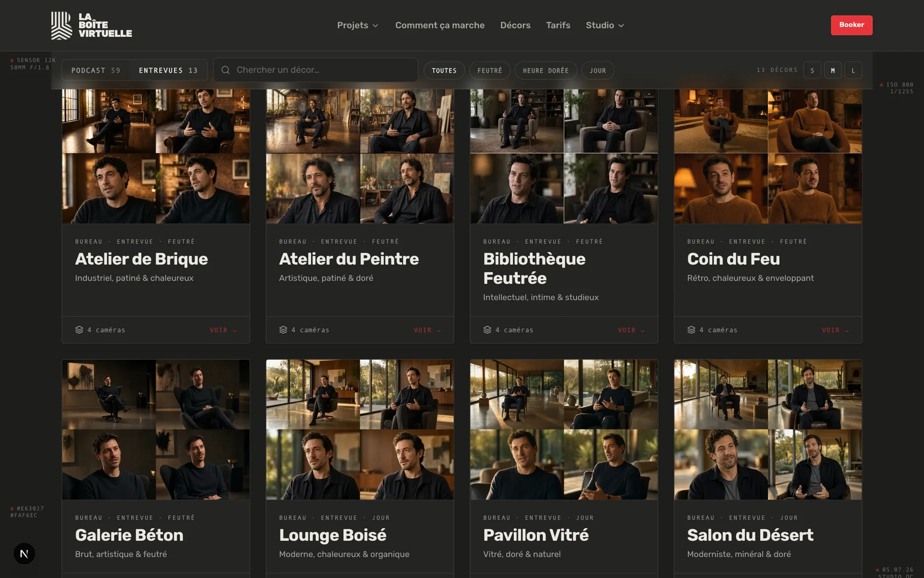Open Coin du Feu thumbnail collage
The image size is (924, 578).
click(x=768, y=156)
